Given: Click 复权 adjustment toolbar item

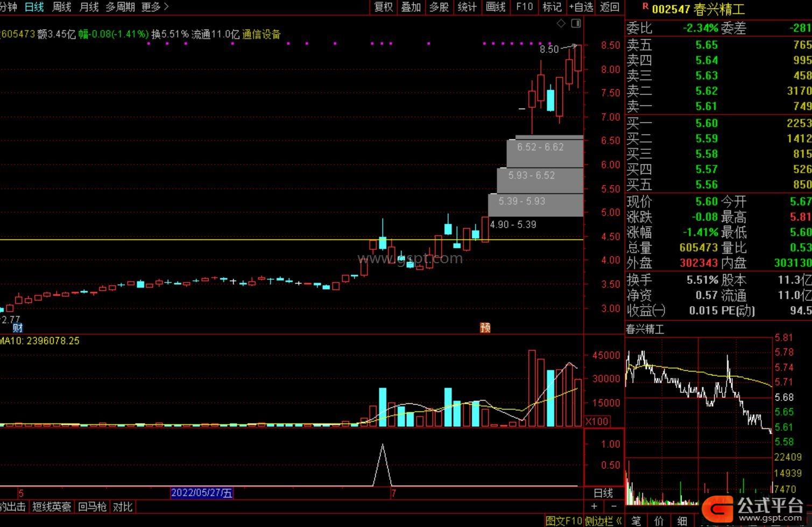Looking at the screenshot, I should pyautogui.click(x=384, y=7).
